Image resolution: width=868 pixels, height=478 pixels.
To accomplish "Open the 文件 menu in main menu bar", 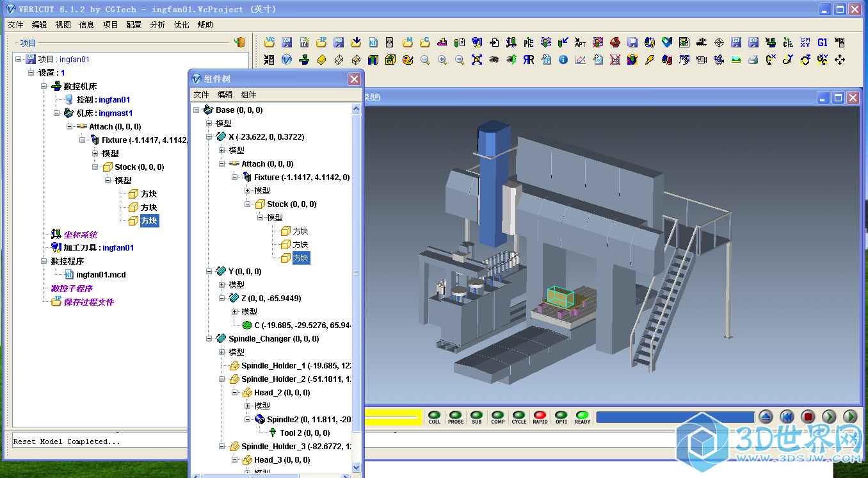I will point(15,25).
